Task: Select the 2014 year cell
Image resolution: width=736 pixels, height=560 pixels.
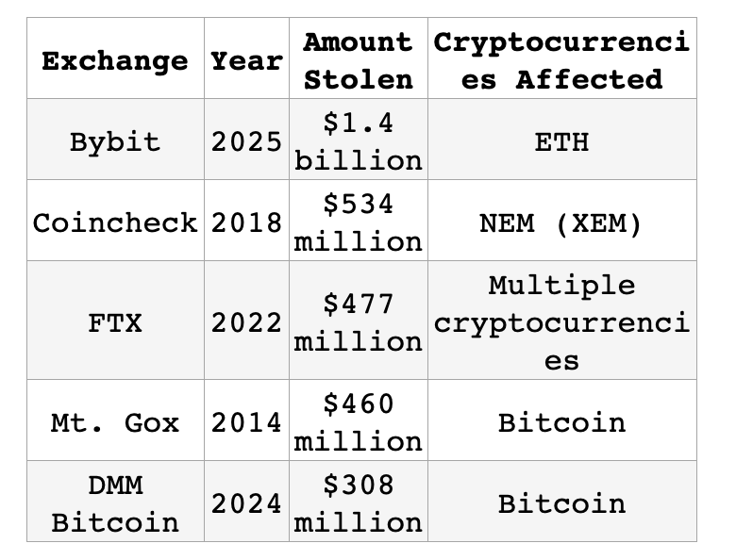Action: 246,421
